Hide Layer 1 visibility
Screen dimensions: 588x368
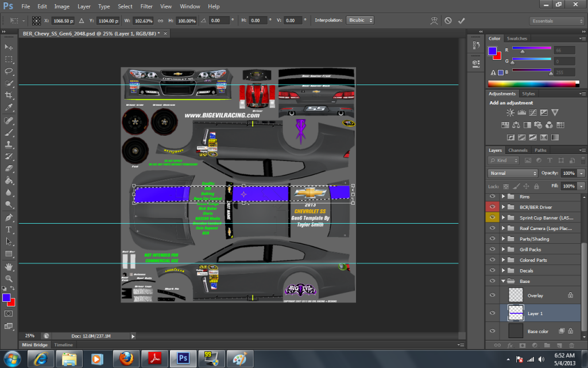pos(492,313)
